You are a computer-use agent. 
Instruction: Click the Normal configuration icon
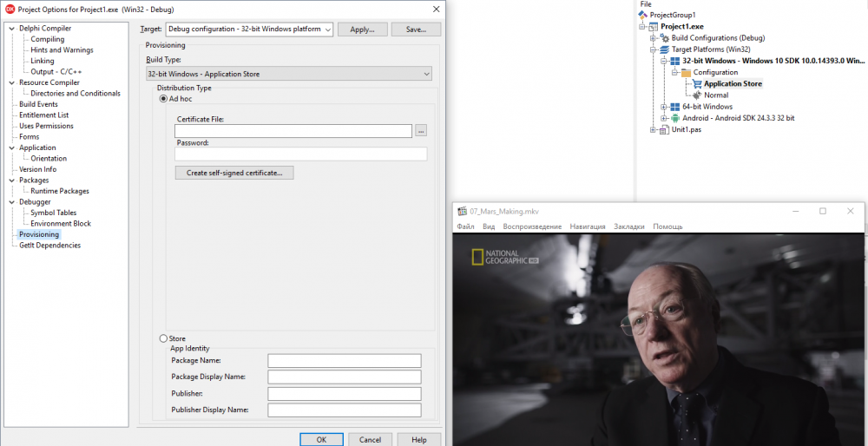[x=697, y=95]
